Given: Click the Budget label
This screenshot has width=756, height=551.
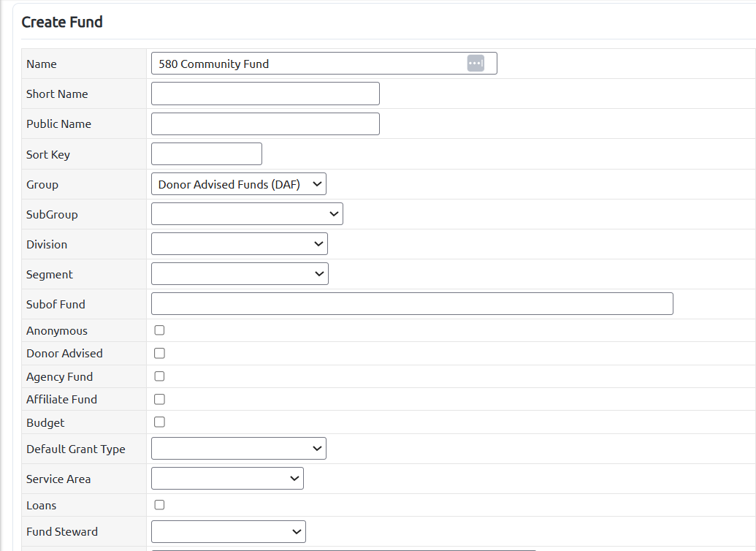Looking at the screenshot, I should pos(45,422).
